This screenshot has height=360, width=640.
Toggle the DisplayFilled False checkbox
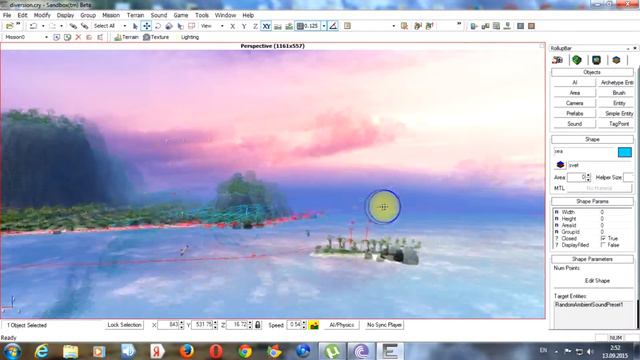tap(603, 245)
